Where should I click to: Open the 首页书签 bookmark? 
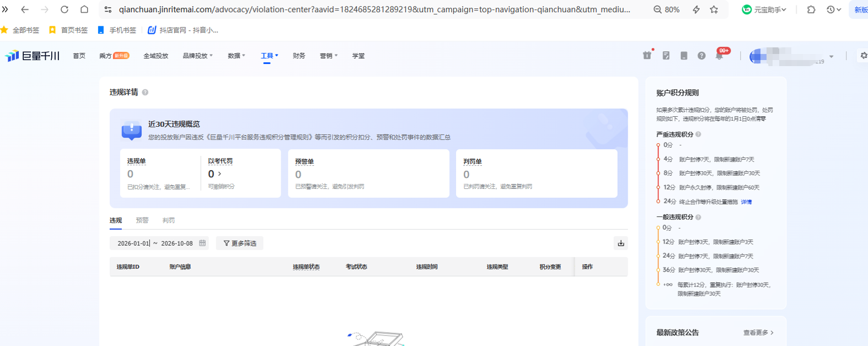click(68, 30)
